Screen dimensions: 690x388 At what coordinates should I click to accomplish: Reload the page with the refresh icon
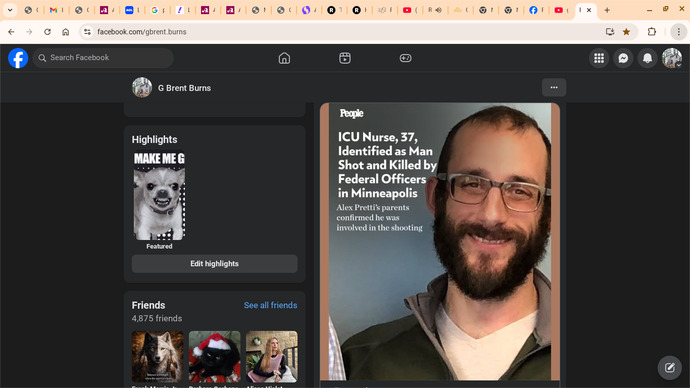click(x=48, y=32)
